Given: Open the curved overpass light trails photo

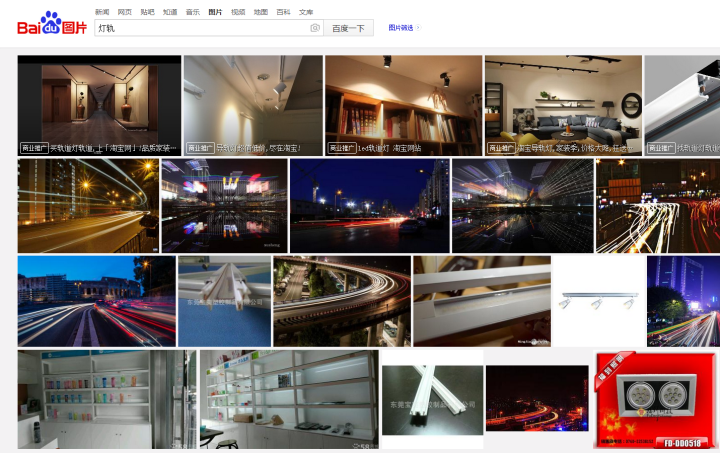Looking at the screenshot, I should tap(341, 300).
